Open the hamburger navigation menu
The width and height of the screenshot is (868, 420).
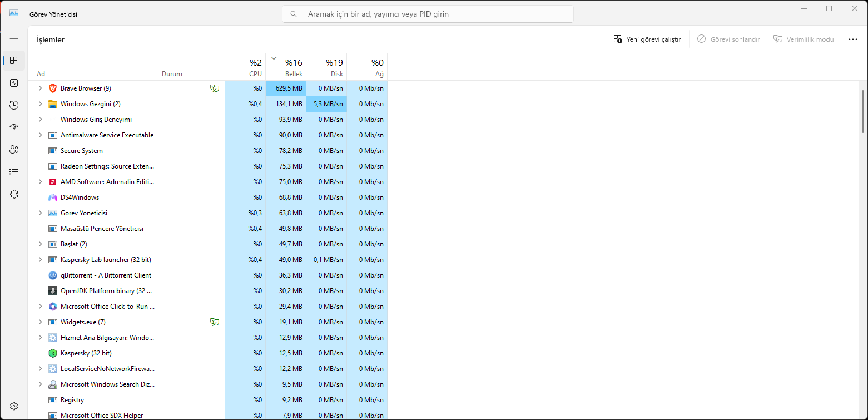click(x=14, y=38)
